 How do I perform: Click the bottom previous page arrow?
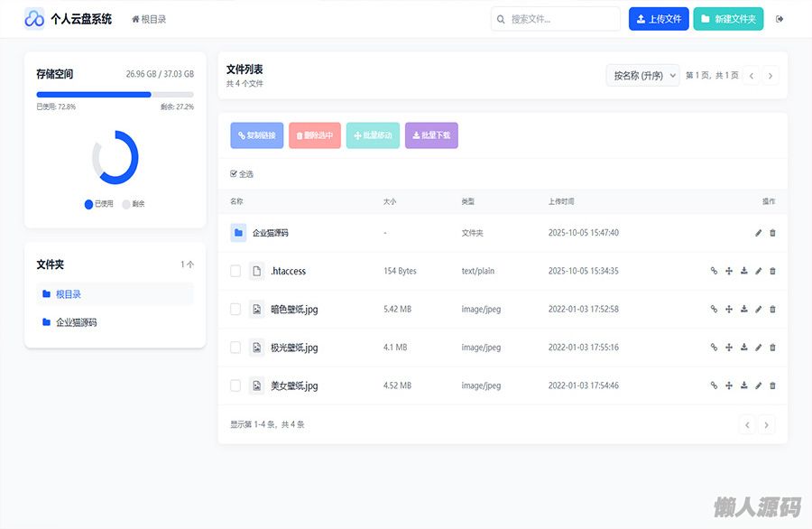tap(747, 424)
